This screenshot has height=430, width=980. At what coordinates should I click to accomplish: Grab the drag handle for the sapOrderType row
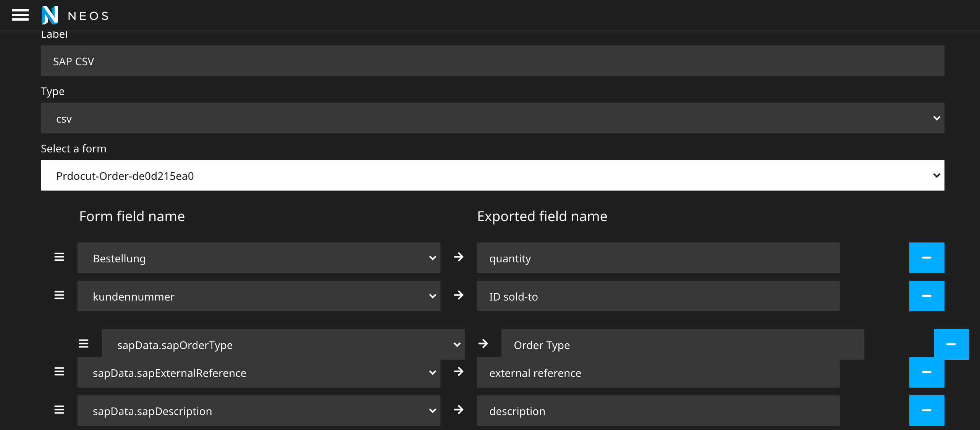click(84, 344)
